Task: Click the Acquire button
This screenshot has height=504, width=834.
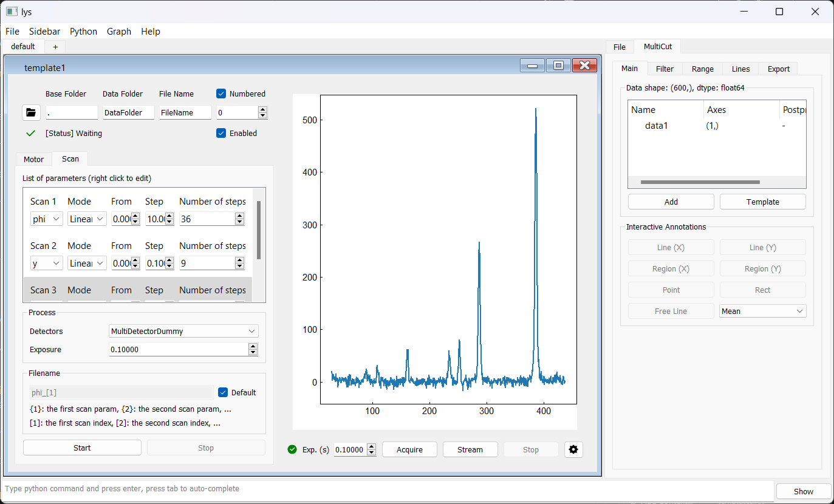Action: pos(409,449)
